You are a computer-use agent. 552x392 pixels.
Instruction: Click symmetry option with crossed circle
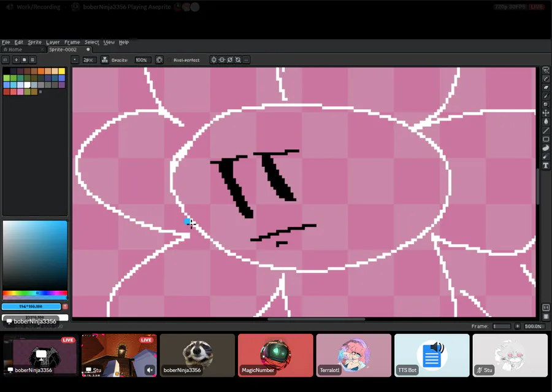(x=238, y=60)
